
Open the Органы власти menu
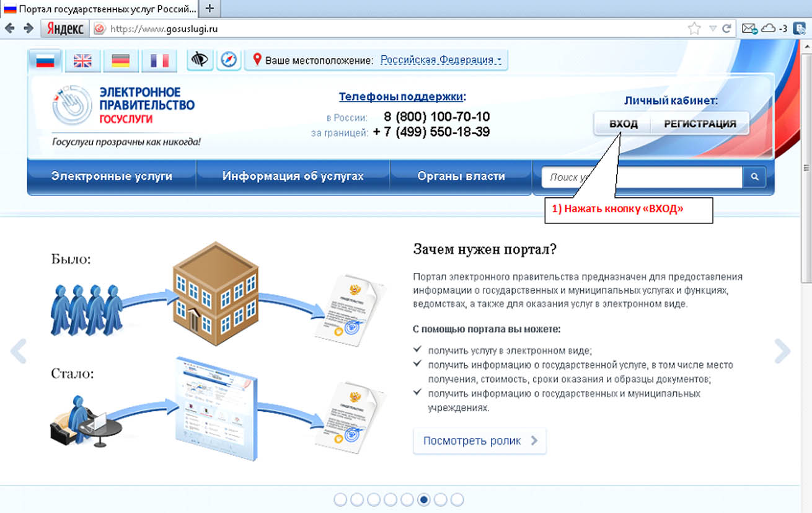[461, 176]
